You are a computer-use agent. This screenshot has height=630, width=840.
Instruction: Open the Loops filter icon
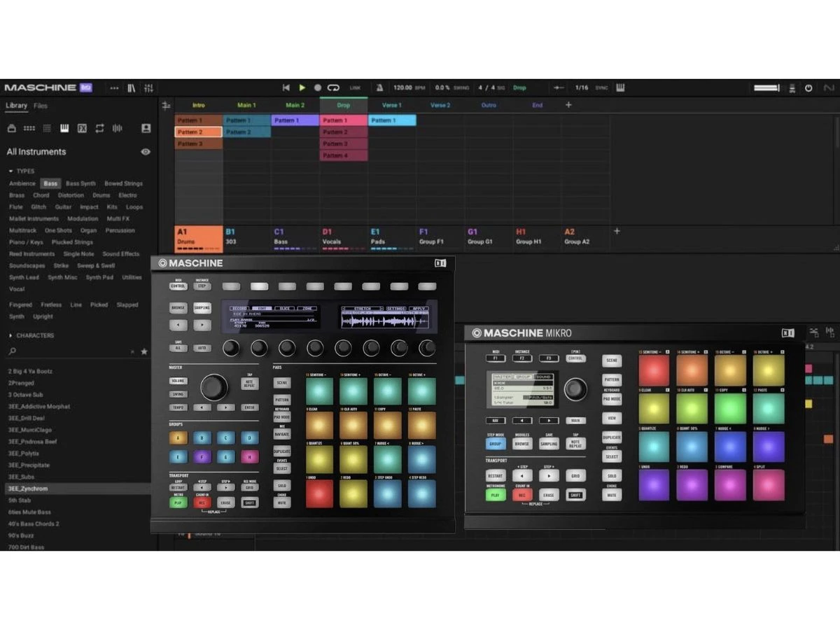(x=100, y=128)
